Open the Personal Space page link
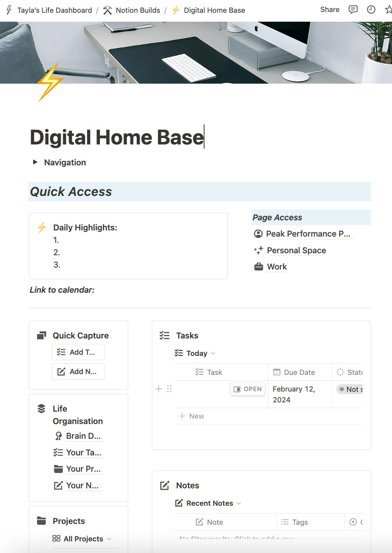392x553 pixels. tap(296, 251)
